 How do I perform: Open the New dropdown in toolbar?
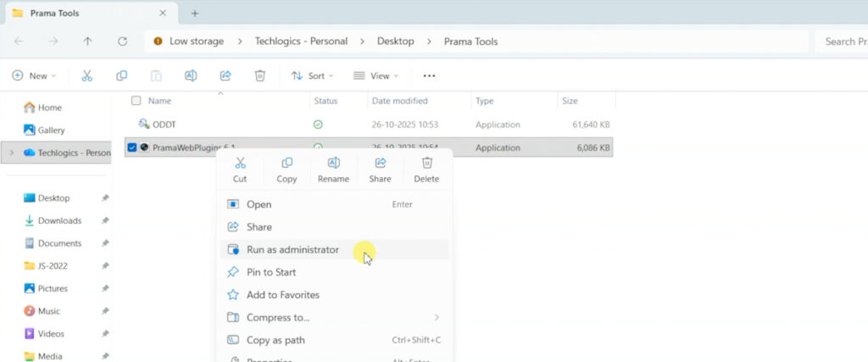coord(34,75)
